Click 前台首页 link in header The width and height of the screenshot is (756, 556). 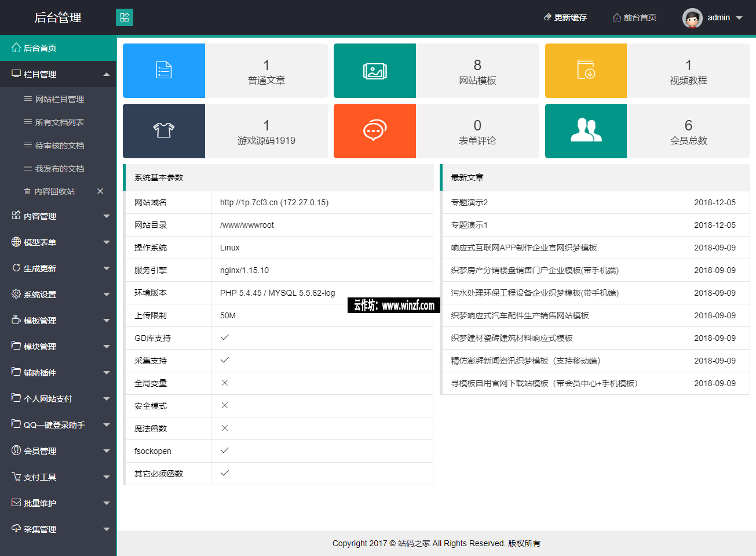635,17
